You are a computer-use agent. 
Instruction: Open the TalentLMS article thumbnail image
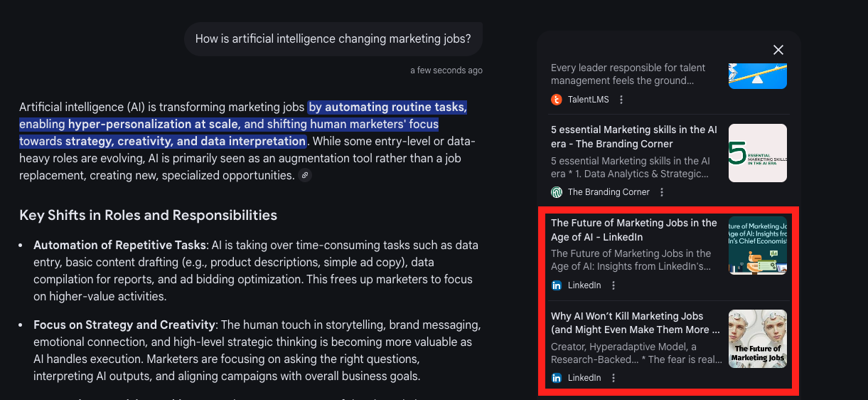[x=757, y=75]
